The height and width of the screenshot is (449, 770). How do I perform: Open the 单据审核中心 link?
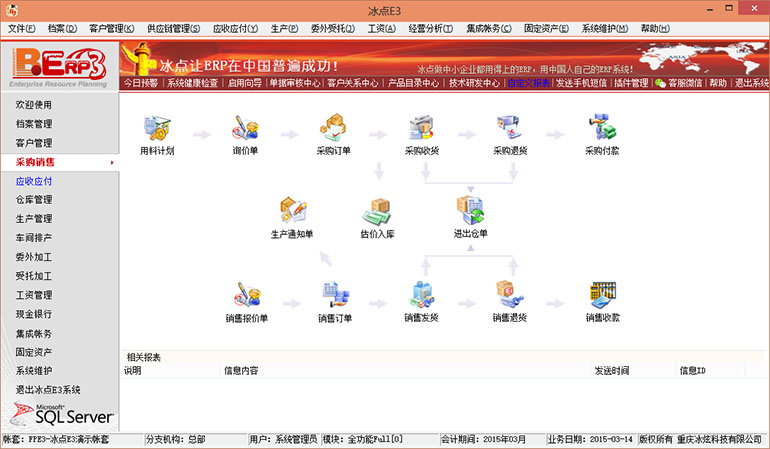(295, 83)
